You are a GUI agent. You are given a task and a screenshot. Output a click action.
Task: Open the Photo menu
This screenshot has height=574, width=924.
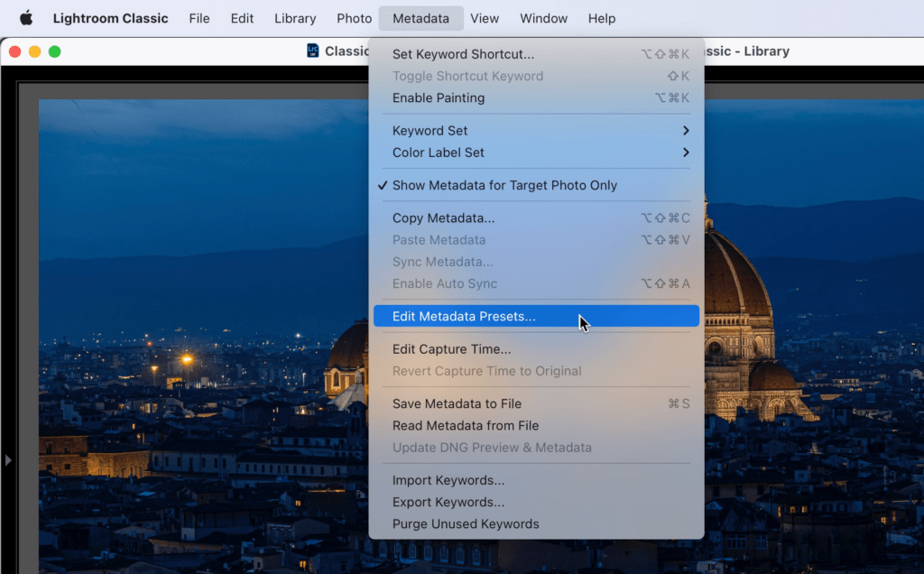coord(354,18)
